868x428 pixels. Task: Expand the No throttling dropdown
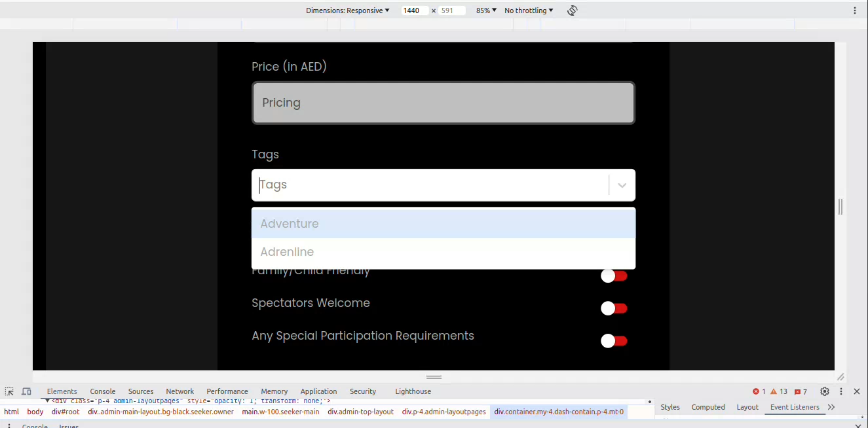(529, 10)
